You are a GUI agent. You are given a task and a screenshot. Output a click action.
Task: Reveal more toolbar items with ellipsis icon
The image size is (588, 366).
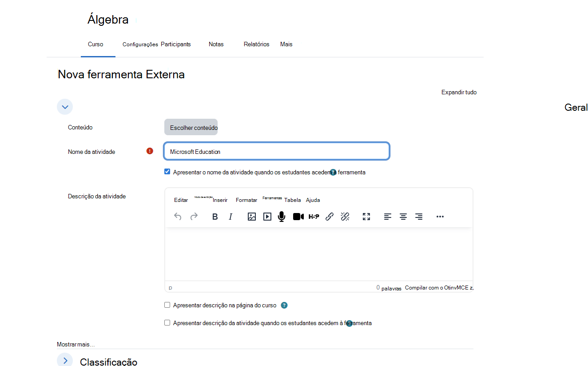[x=440, y=217]
